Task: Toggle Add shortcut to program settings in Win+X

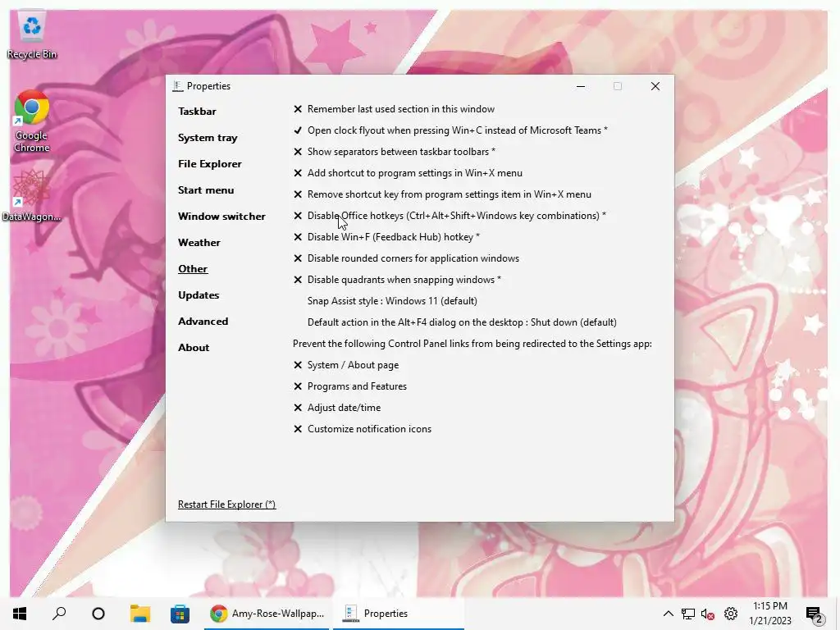Action: 407,173
